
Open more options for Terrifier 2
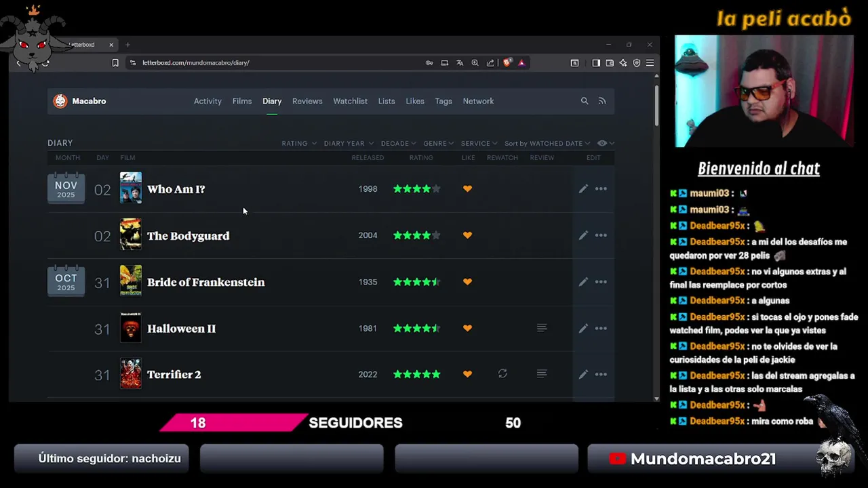[601, 374]
